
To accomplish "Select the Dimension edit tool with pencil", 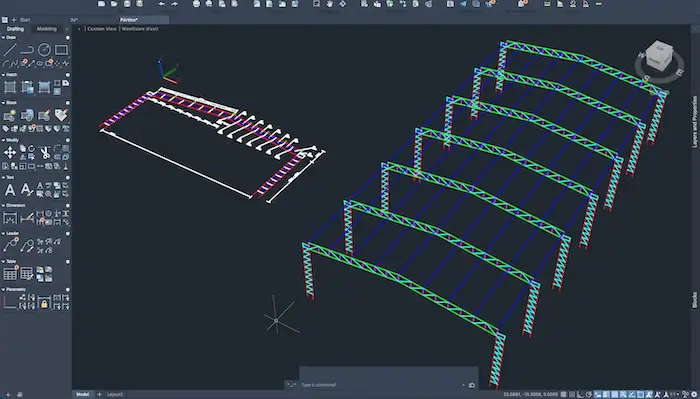I will [x=27, y=218].
